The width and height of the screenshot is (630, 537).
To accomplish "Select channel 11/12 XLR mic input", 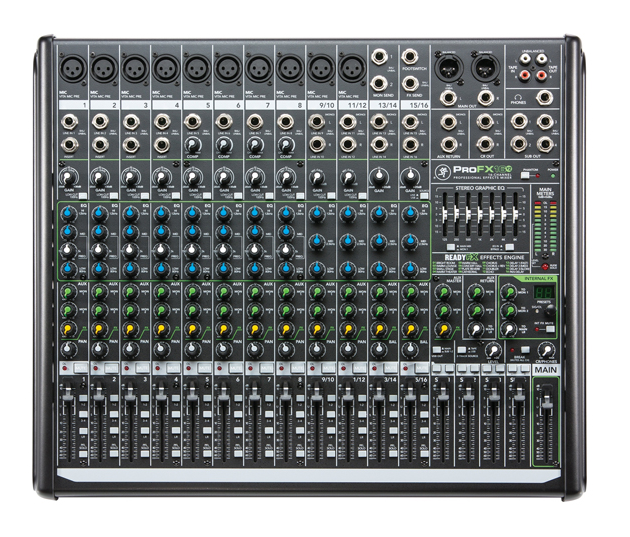I will (352, 69).
